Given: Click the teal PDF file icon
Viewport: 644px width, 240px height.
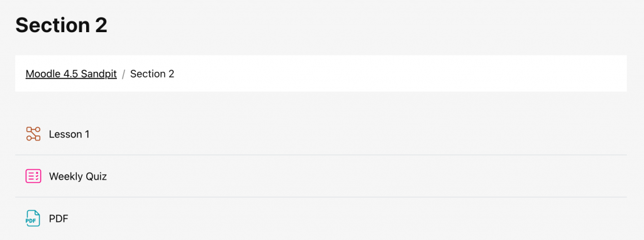Looking at the screenshot, I should coord(33,219).
